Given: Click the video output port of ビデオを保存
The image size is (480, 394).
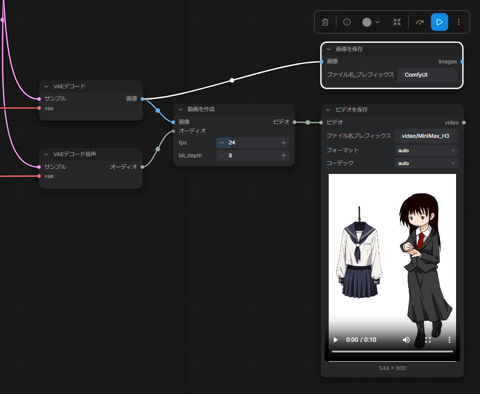Looking at the screenshot, I should tap(464, 123).
